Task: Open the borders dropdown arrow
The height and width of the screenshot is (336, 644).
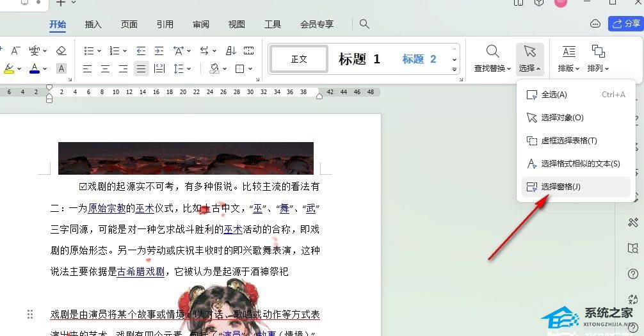Action: (250, 69)
